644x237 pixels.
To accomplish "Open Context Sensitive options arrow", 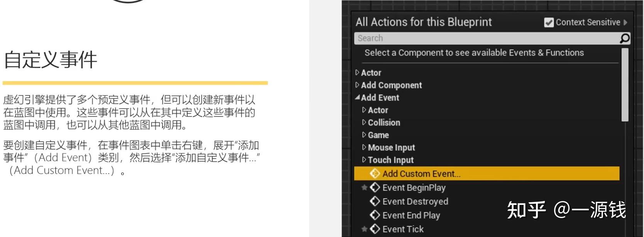I will click(x=625, y=22).
